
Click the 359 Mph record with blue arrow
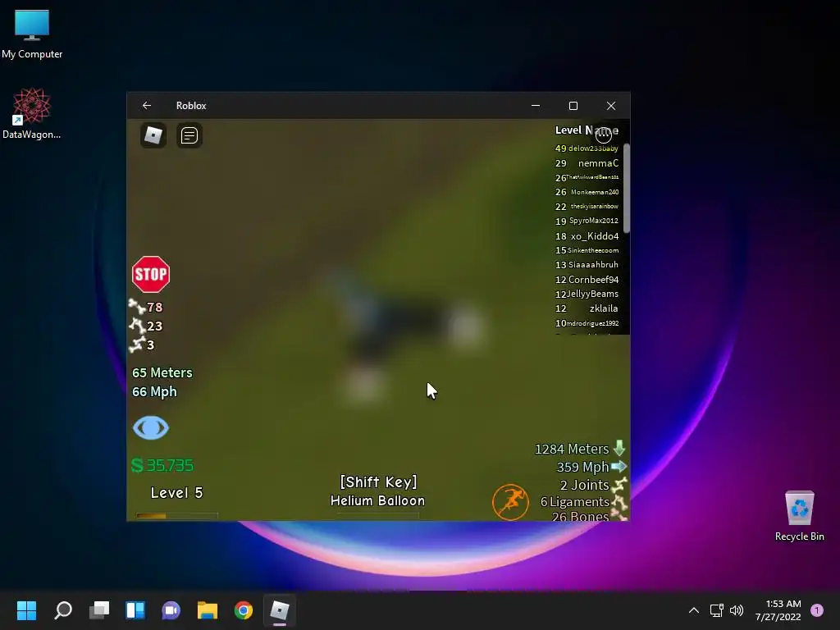click(x=591, y=467)
